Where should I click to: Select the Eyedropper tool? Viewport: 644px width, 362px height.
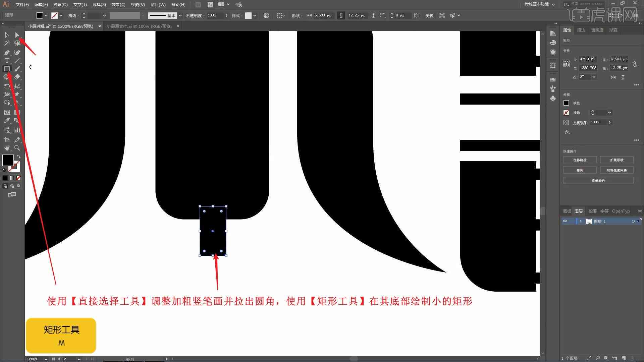coord(7,120)
